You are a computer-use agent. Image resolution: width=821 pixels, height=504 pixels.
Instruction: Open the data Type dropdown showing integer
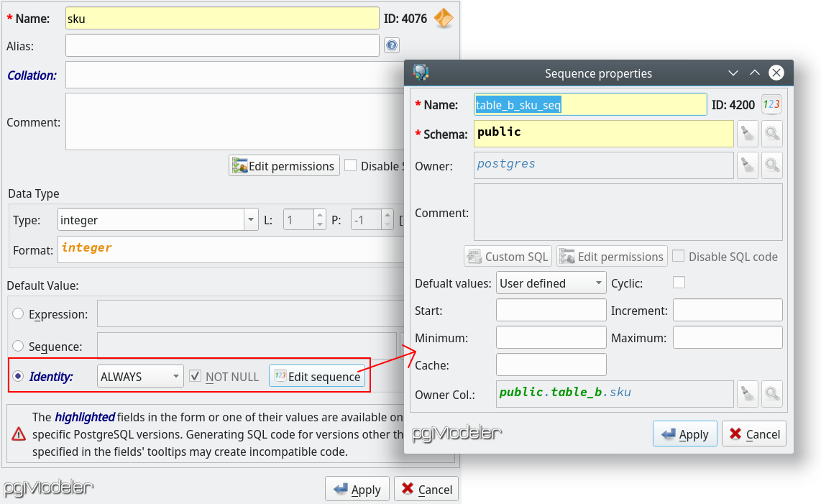click(158, 219)
